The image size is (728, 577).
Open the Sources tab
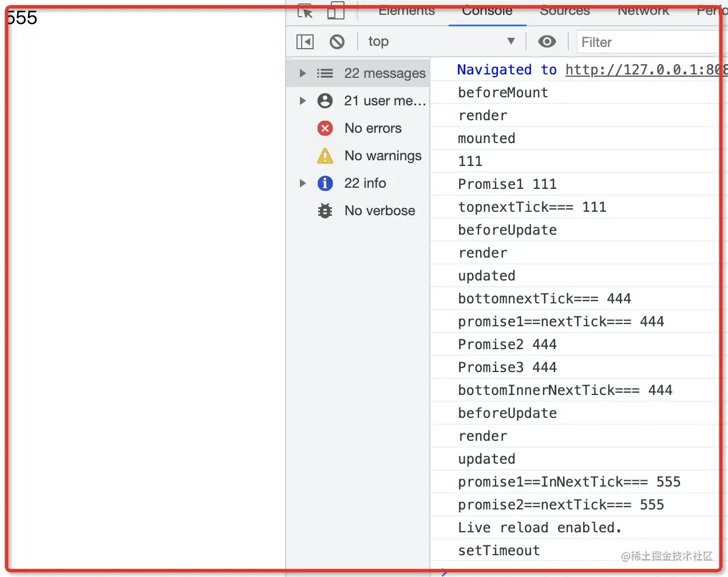(x=565, y=11)
